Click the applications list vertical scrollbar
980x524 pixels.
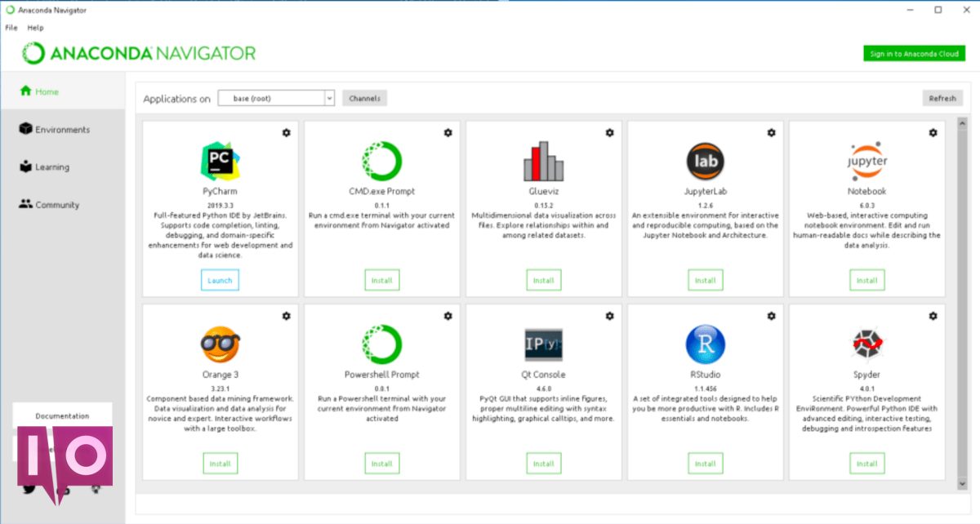tap(961, 302)
